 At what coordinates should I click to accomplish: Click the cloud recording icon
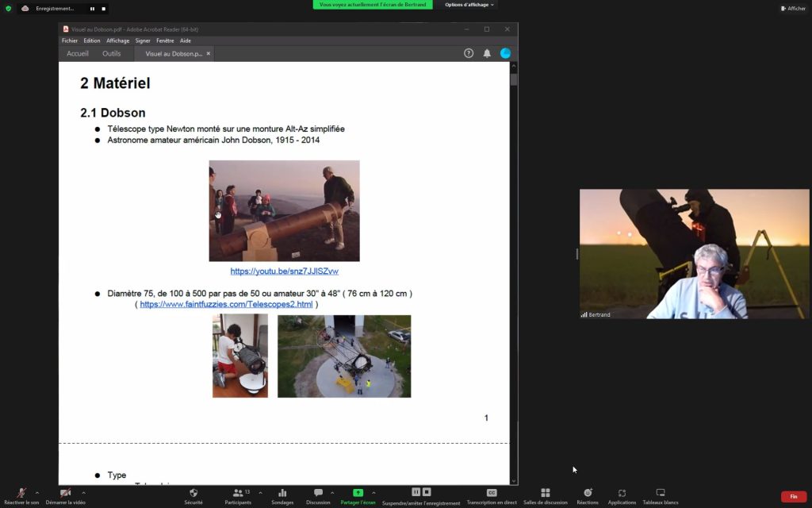click(x=25, y=8)
